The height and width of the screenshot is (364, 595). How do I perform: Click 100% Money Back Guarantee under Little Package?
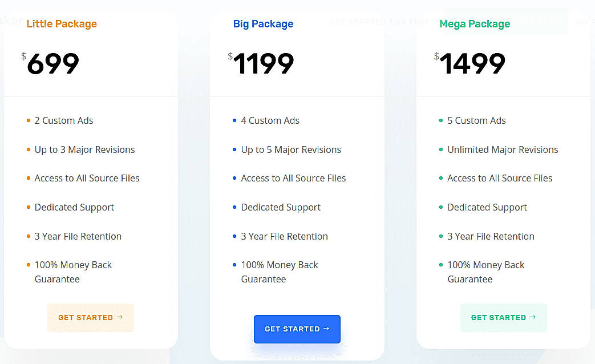click(x=73, y=272)
